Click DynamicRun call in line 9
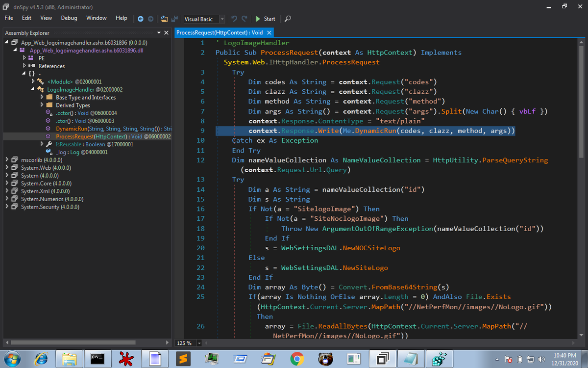 click(x=376, y=131)
